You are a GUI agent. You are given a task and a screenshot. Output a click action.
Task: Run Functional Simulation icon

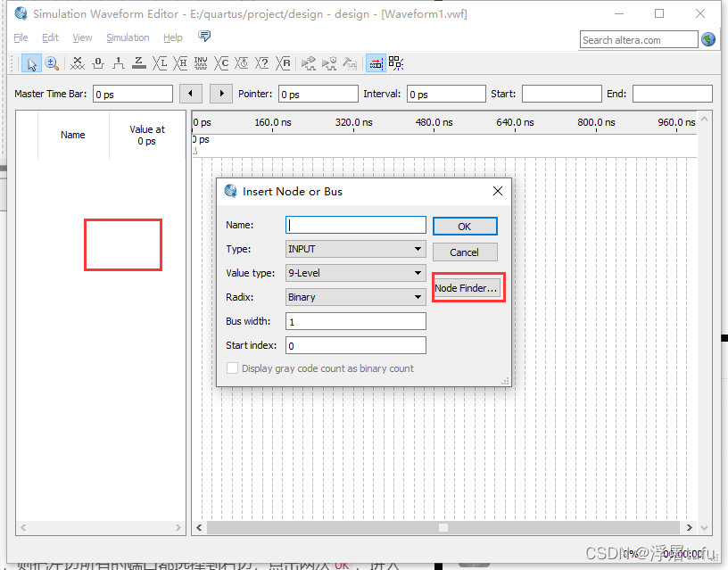point(309,63)
